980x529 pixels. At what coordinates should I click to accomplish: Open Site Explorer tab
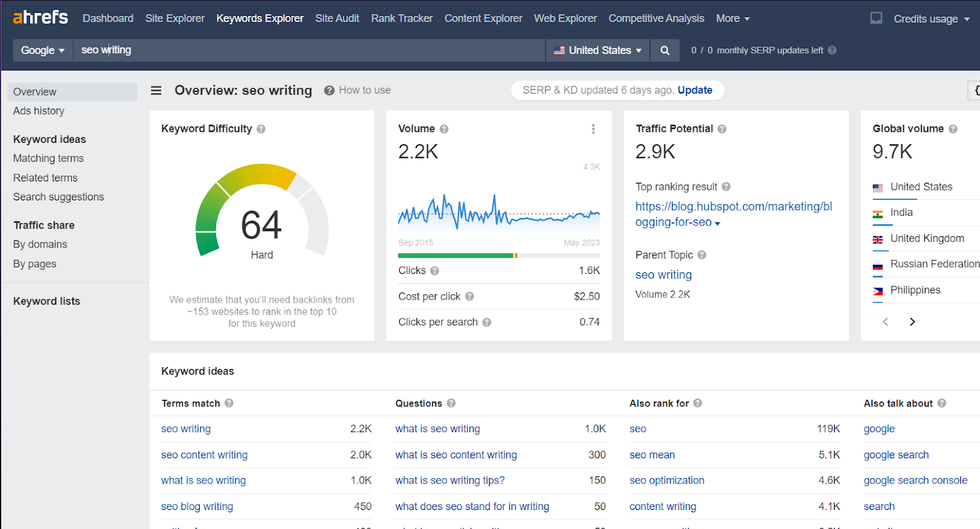tap(175, 18)
